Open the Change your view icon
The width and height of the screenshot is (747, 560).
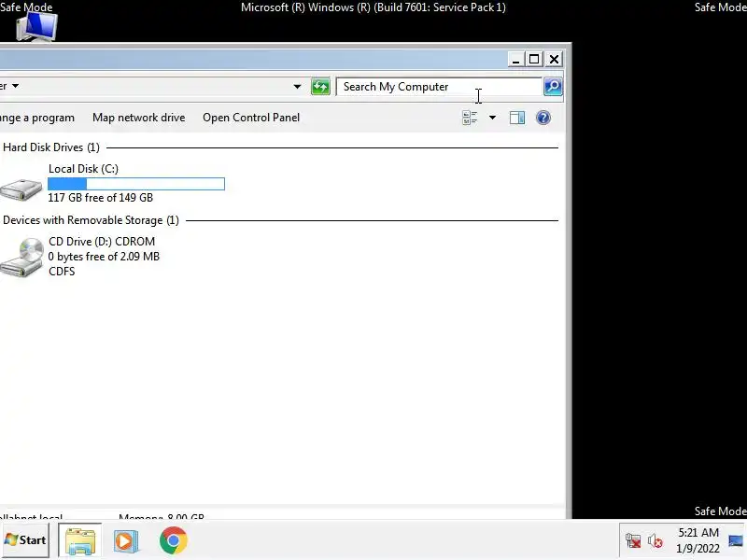[470, 118]
